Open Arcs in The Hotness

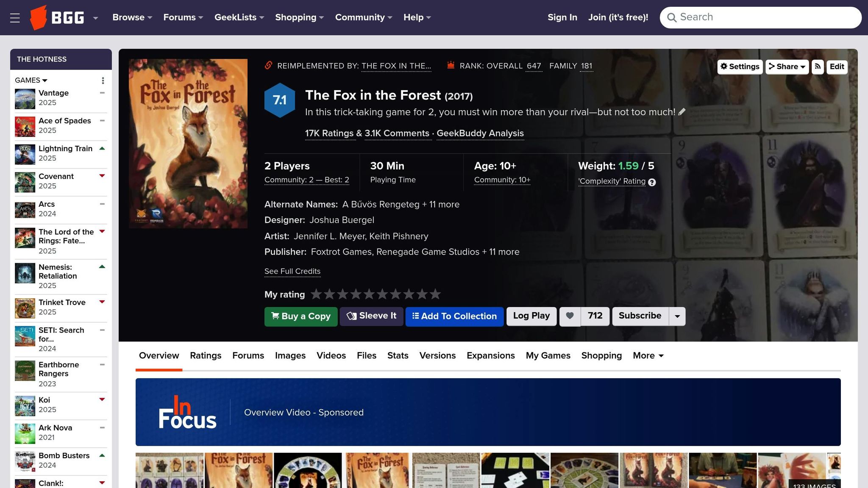point(47,204)
